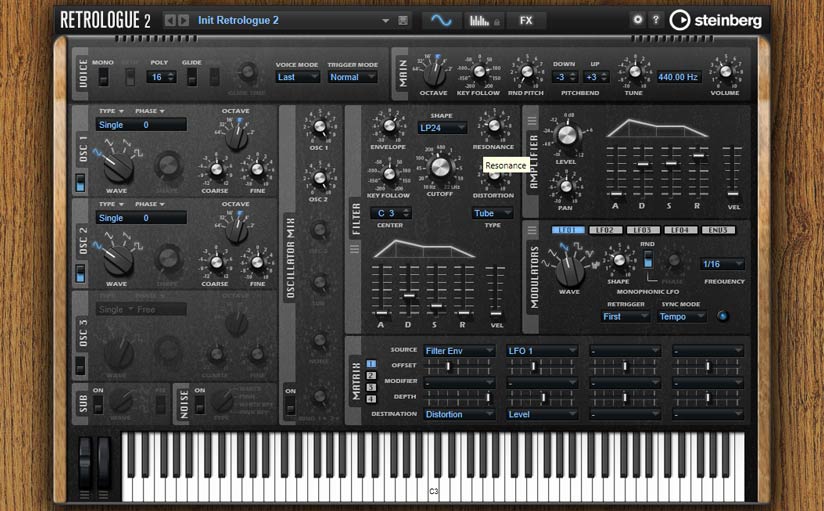Switch to the LFO4 tab

[x=681, y=230]
